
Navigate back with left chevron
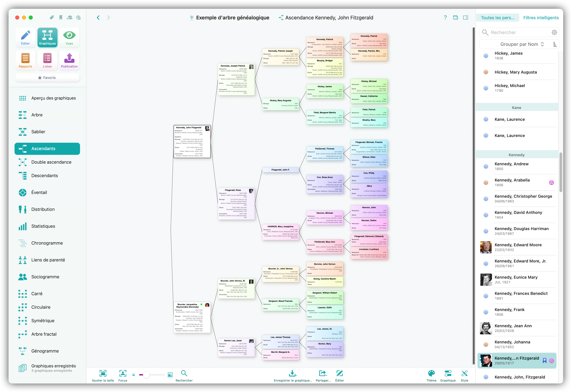coord(98,18)
